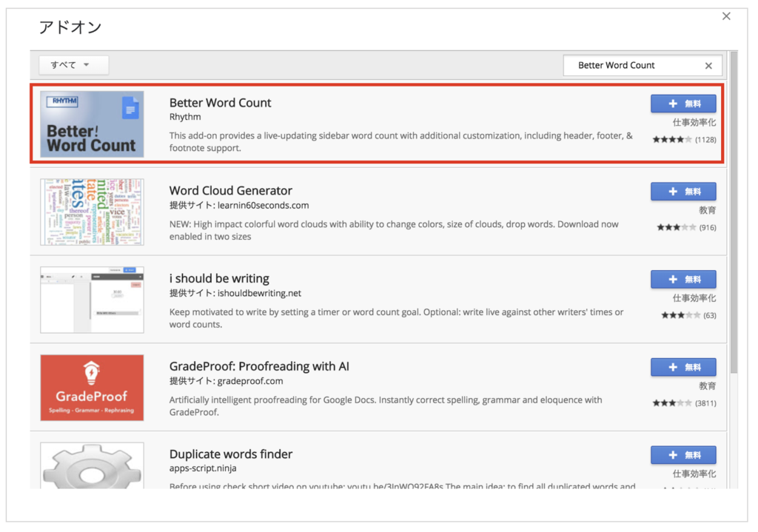Viewport: 758px width, 532px height.
Task: Click the ishouldbewriting.net provider text
Action: click(x=259, y=293)
